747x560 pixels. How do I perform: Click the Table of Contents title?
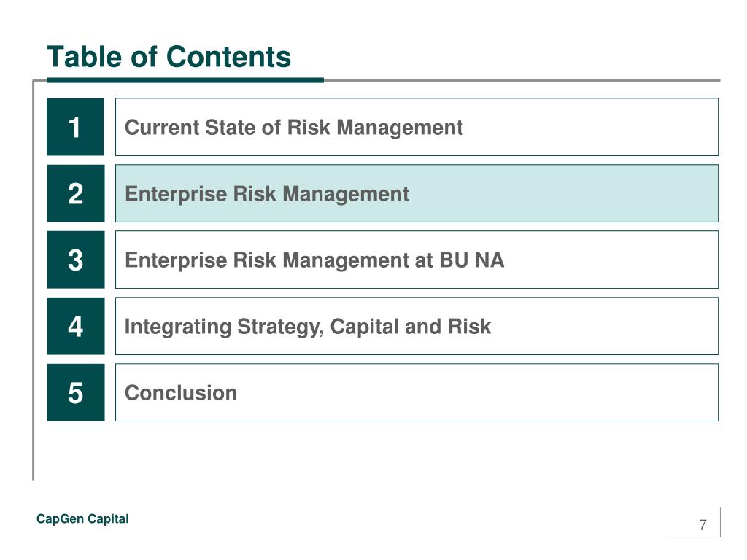coord(169,57)
